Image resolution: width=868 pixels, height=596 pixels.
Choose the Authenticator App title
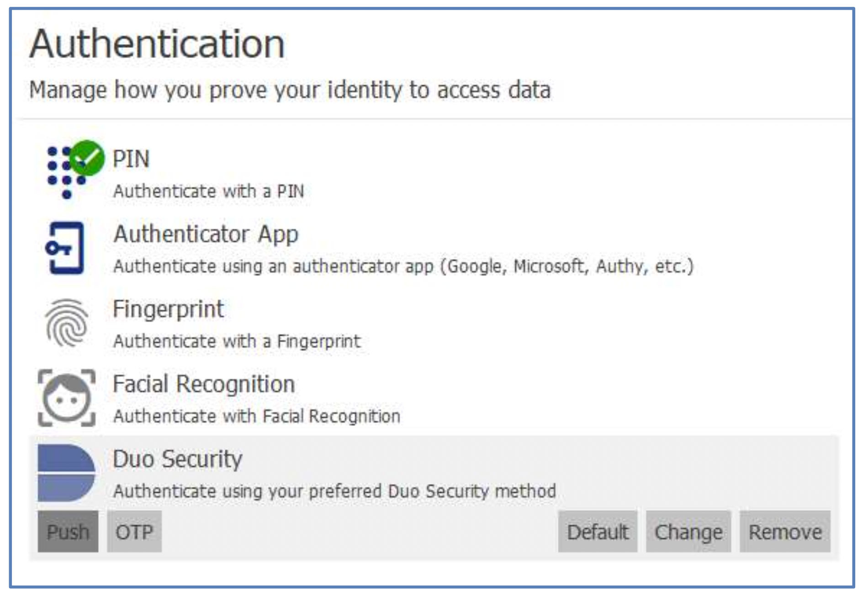[x=206, y=234]
